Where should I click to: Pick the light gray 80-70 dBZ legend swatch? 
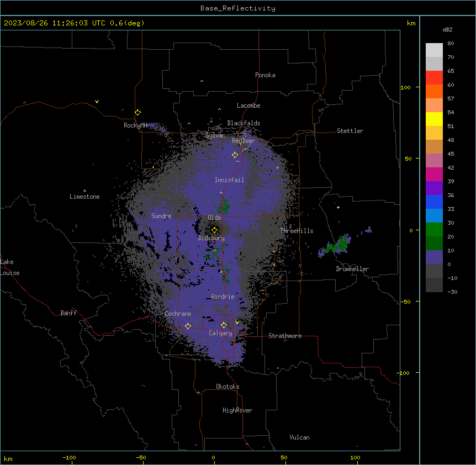(x=434, y=50)
